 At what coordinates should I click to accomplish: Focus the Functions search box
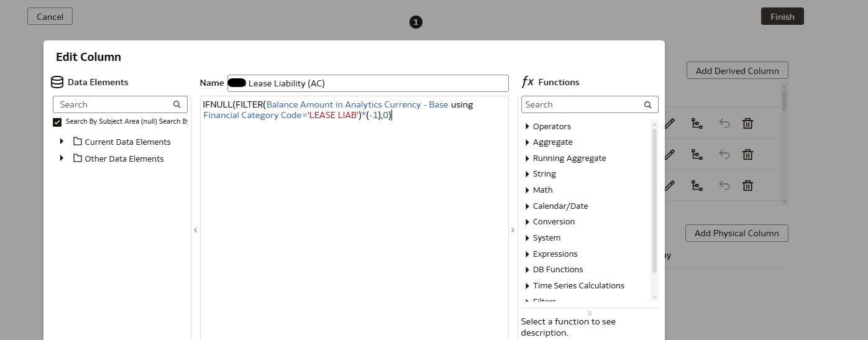(x=590, y=104)
